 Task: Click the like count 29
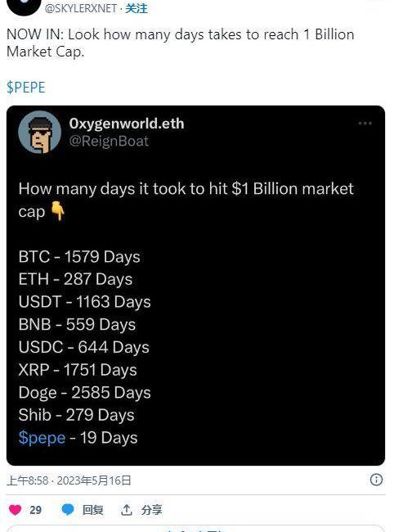coord(36,510)
